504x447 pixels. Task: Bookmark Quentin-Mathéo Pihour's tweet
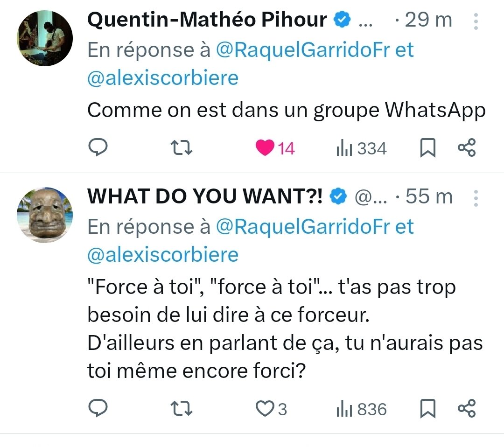[428, 147]
